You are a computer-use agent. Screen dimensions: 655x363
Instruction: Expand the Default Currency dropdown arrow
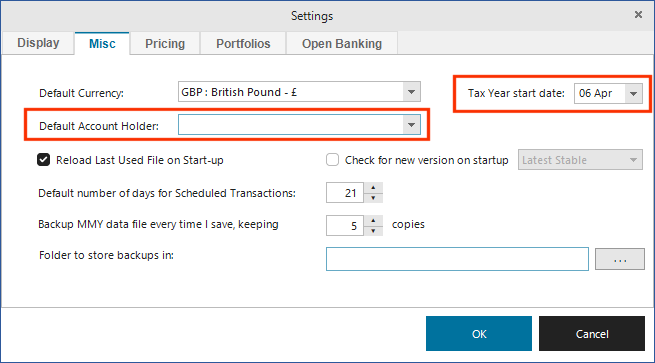click(x=411, y=92)
